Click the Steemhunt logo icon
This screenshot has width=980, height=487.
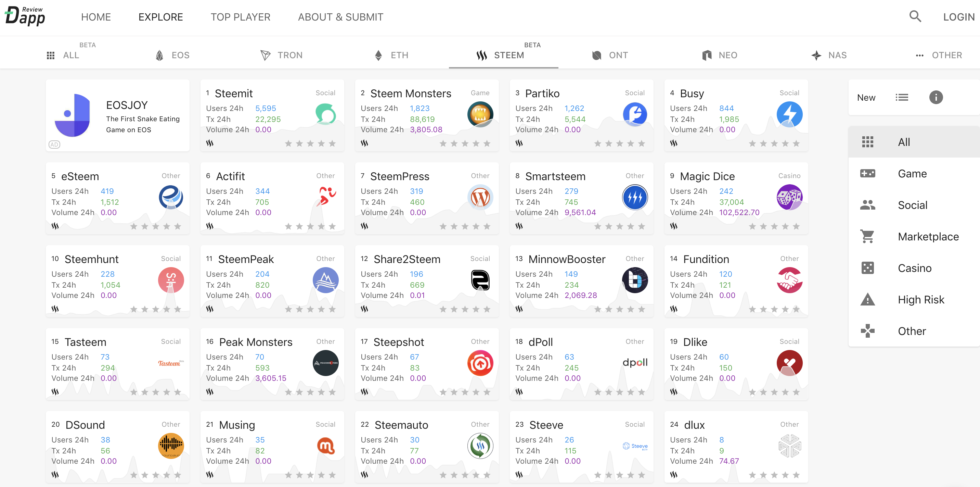click(x=171, y=280)
